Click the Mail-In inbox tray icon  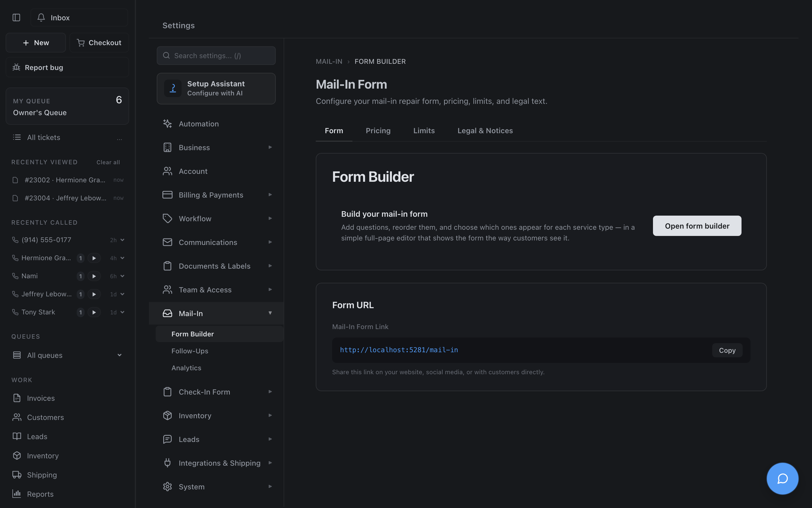click(167, 313)
